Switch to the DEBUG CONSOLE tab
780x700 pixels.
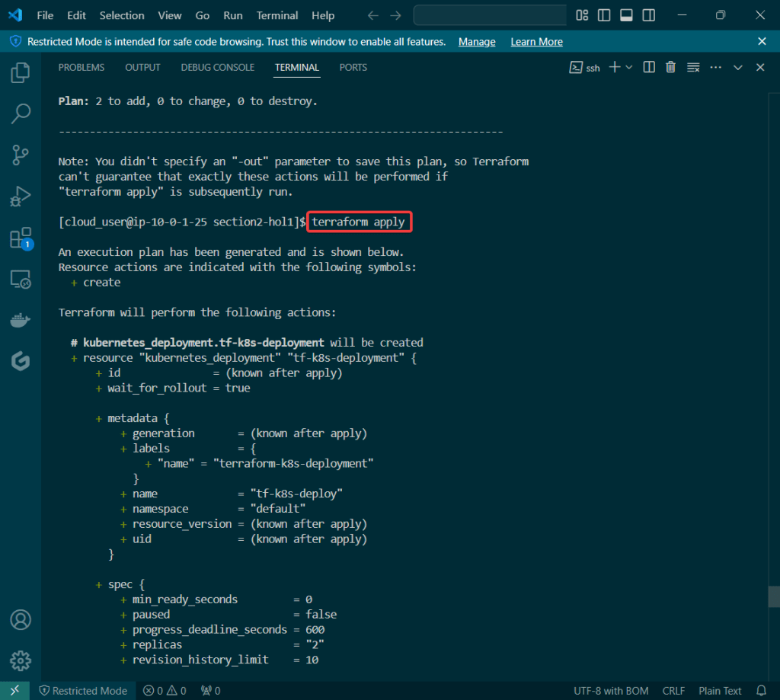tap(217, 67)
